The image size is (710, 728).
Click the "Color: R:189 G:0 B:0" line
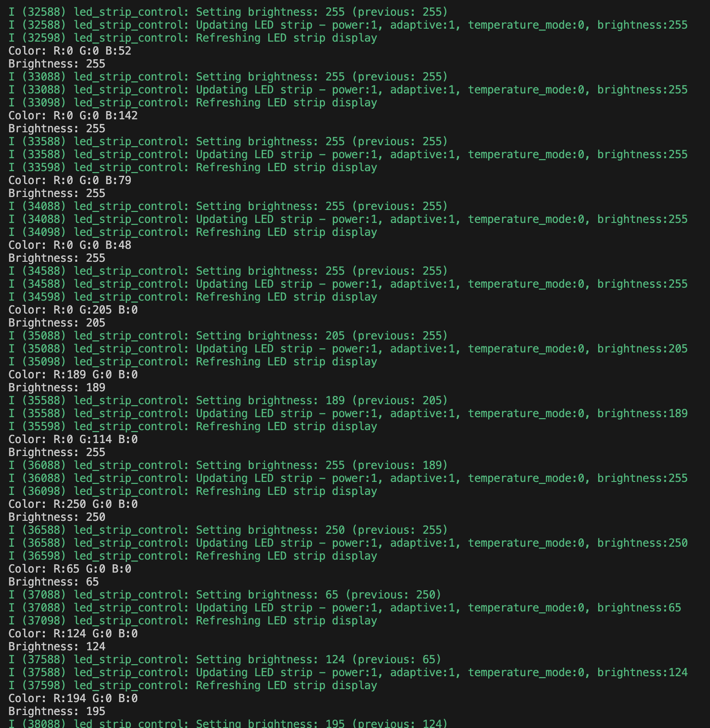(73, 375)
